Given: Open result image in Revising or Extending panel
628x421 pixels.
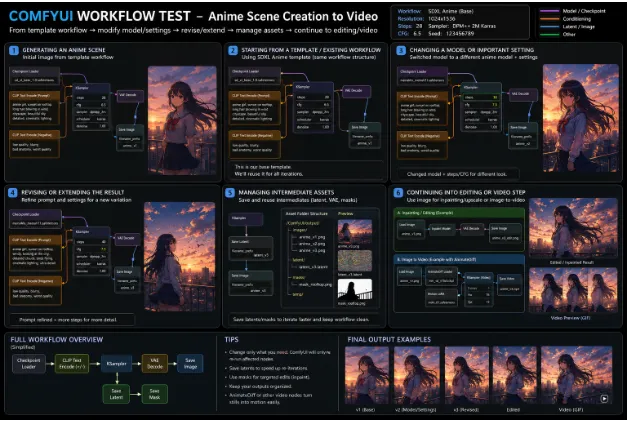Looking at the screenshot, I should [179, 256].
